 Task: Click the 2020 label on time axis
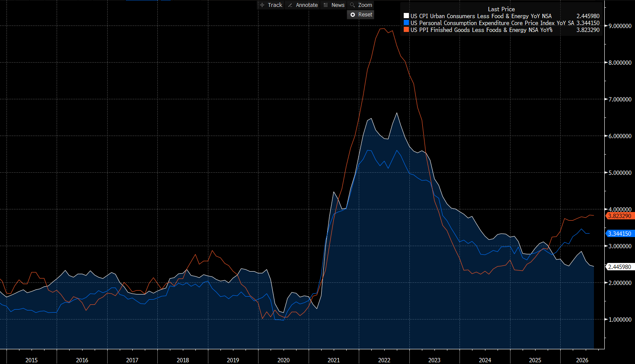[284, 360]
